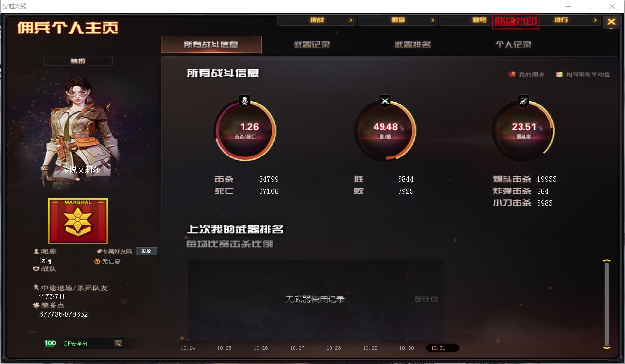Screen dimensions: 625x364
Task: Click the 发放 button
Action: 146,251
